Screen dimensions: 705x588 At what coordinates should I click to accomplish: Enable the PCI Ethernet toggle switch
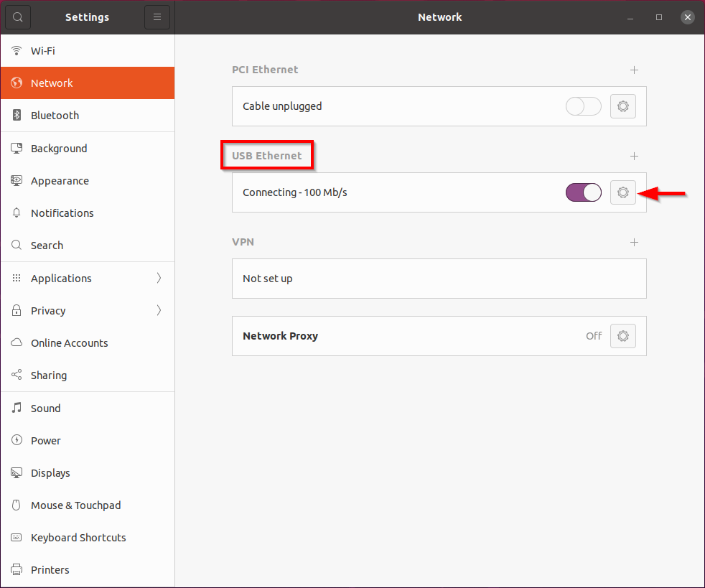click(x=583, y=106)
